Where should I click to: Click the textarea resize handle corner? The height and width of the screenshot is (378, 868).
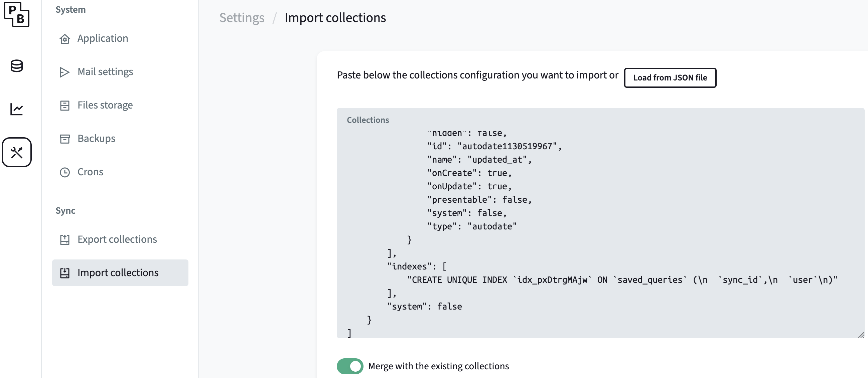(x=861, y=335)
